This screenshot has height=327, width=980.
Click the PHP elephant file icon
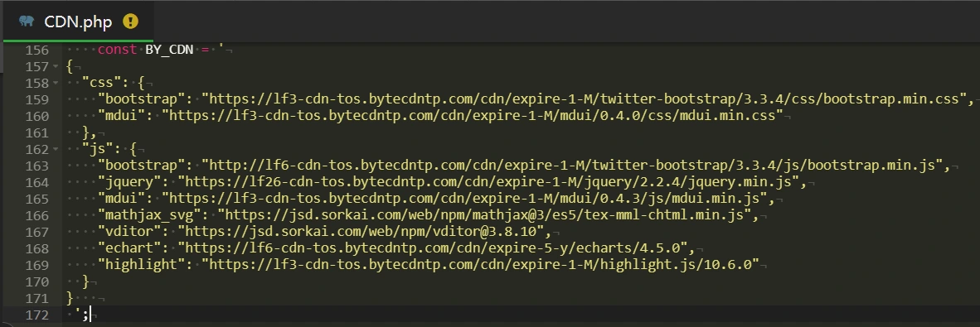tap(27, 22)
